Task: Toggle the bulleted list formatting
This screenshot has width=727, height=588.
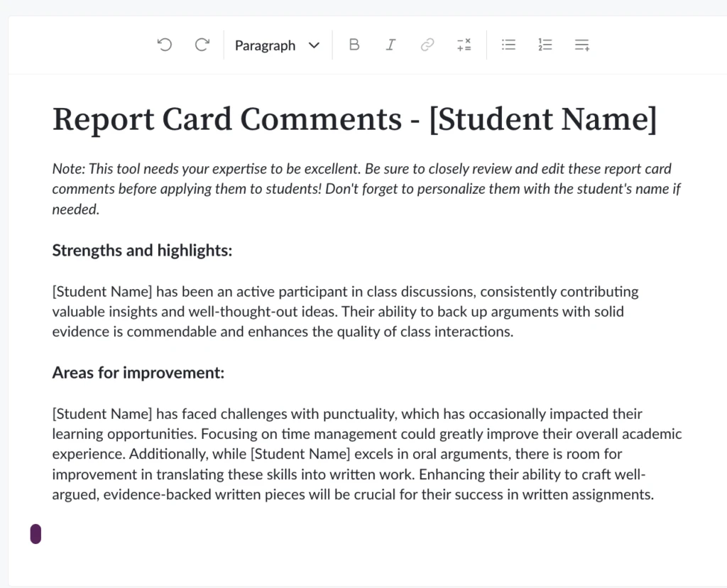Action: click(508, 44)
